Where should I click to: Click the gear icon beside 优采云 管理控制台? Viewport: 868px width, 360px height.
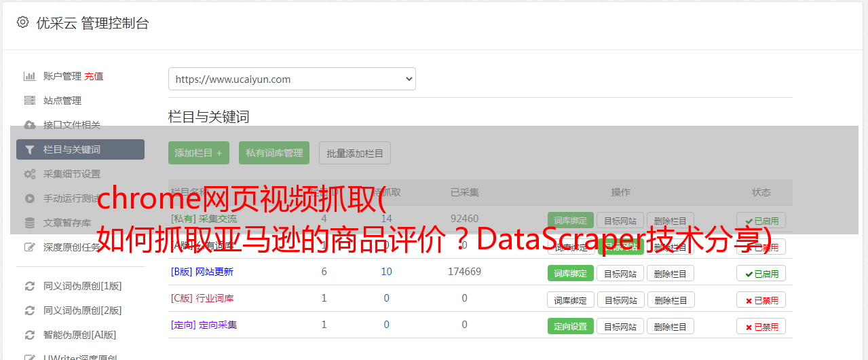point(22,22)
